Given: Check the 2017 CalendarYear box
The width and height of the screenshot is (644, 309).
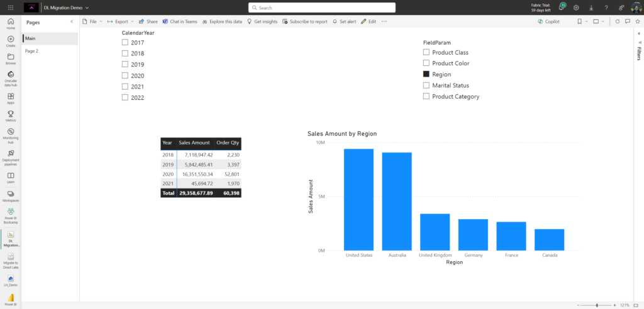Looking at the screenshot, I should (x=125, y=42).
